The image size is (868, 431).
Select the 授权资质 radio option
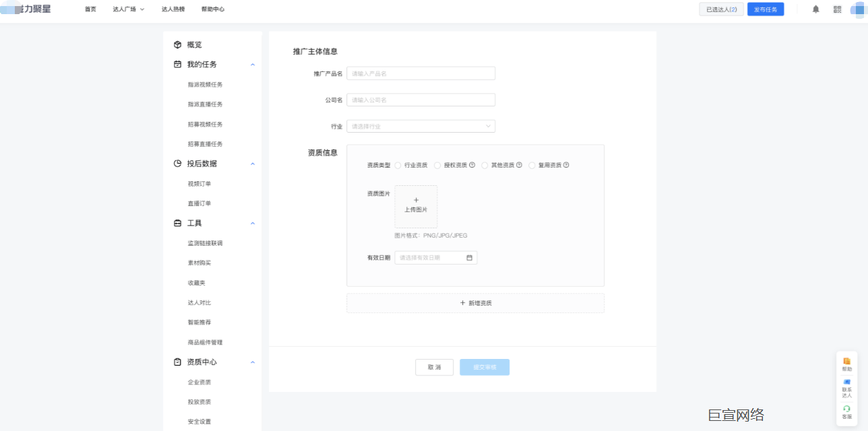pyautogui.click(x=437, y=165)
